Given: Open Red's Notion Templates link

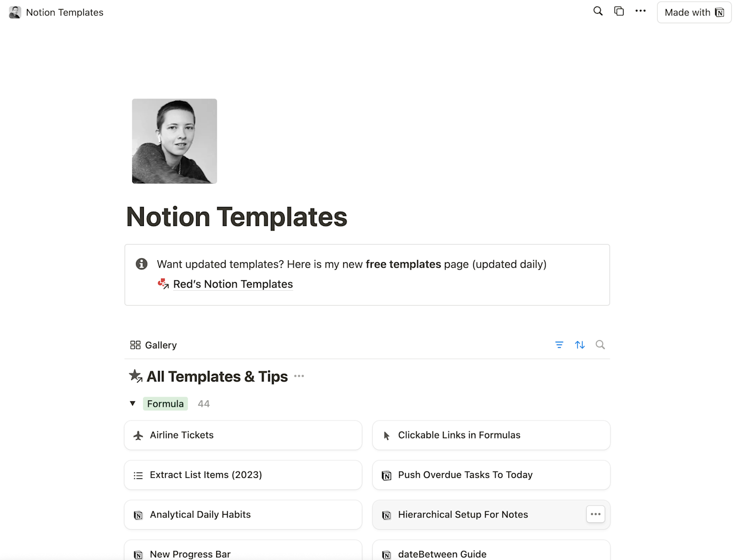Looking at the screenshot, I should click(233, 284).
